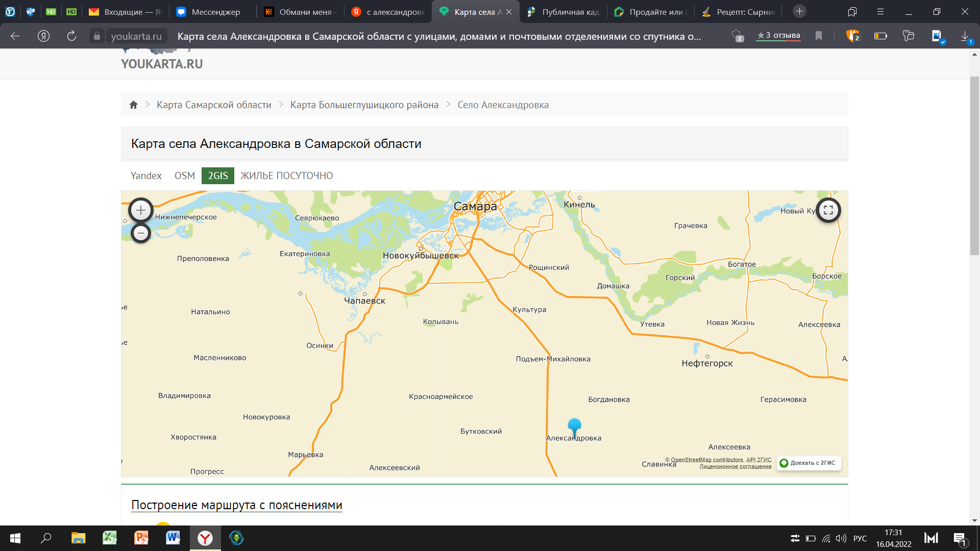Reload the current page
Viewport: 980px width, 551px height.
[71, 36]
